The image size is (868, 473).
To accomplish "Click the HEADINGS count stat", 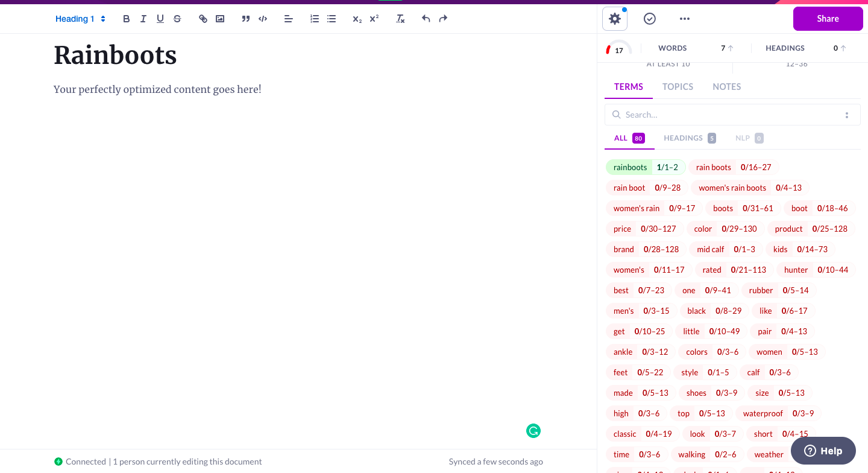I will point(805,48).
